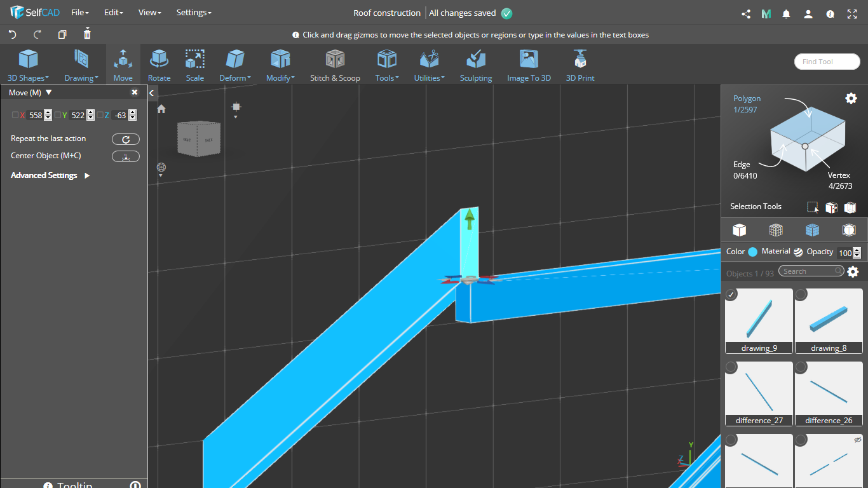
Task: Toggle the Y axis checkbox
Action: (57, 115)
